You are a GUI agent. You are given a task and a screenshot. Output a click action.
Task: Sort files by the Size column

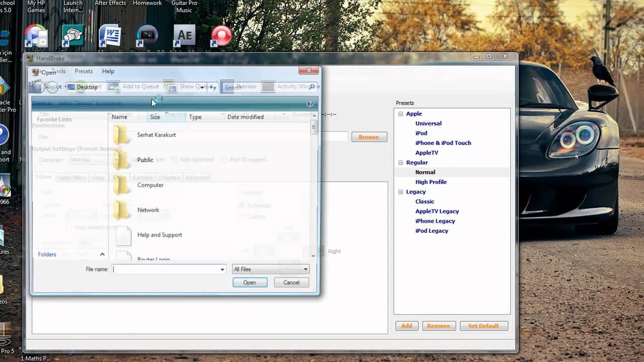click(x=167, y=117)
